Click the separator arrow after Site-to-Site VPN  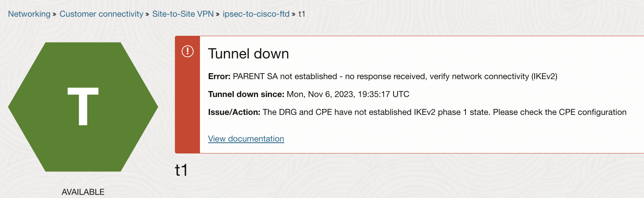tap(218, 14)
